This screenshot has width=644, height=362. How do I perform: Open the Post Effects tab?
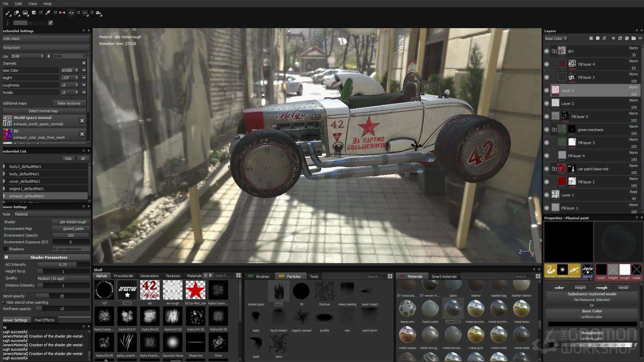pyautogui.click(x=44, y=320)
